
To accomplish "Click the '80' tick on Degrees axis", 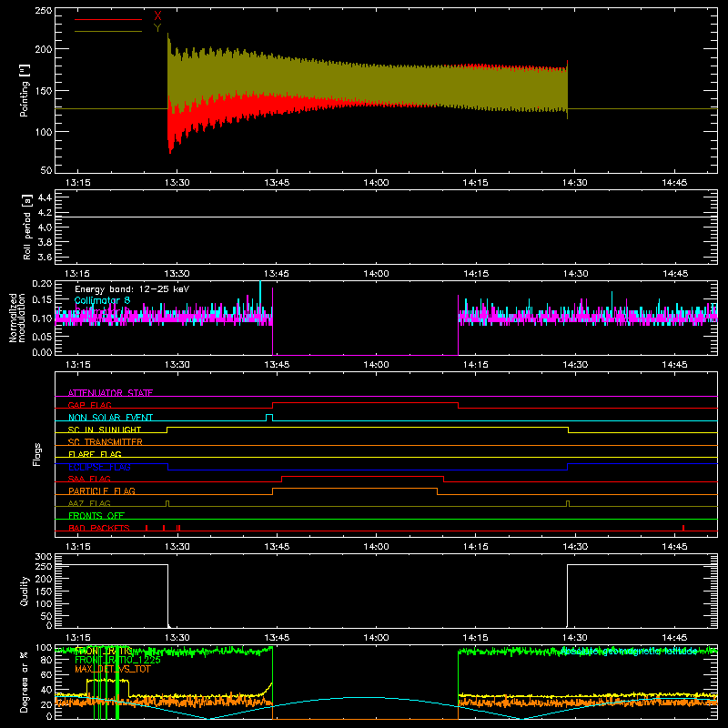I will pyautogui.click(x=46, y=660).
